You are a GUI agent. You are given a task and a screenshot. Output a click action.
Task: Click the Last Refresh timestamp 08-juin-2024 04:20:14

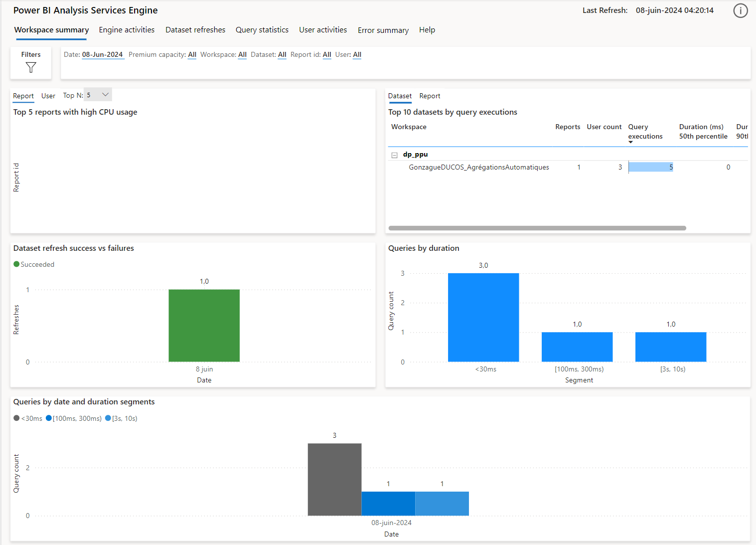pos(674,10)
